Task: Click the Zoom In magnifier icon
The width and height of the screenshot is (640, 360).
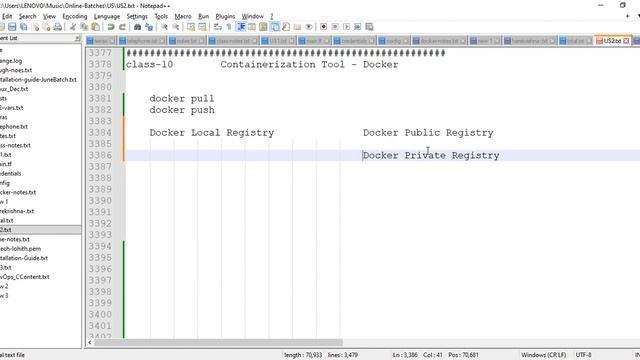Action: pos(164,27)
